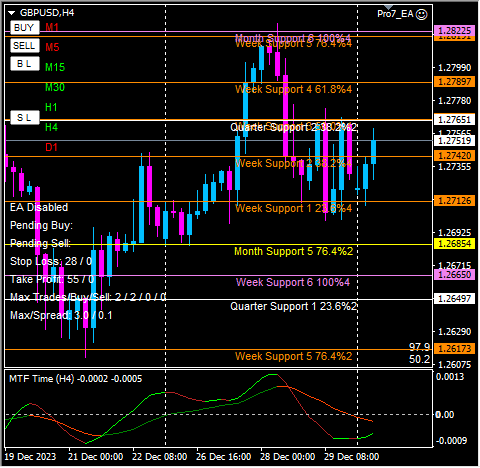Screen dimensions: 480x468
Task: Select the Quarter Support 1 23.6%2 label
Action: tap(294, 306)
